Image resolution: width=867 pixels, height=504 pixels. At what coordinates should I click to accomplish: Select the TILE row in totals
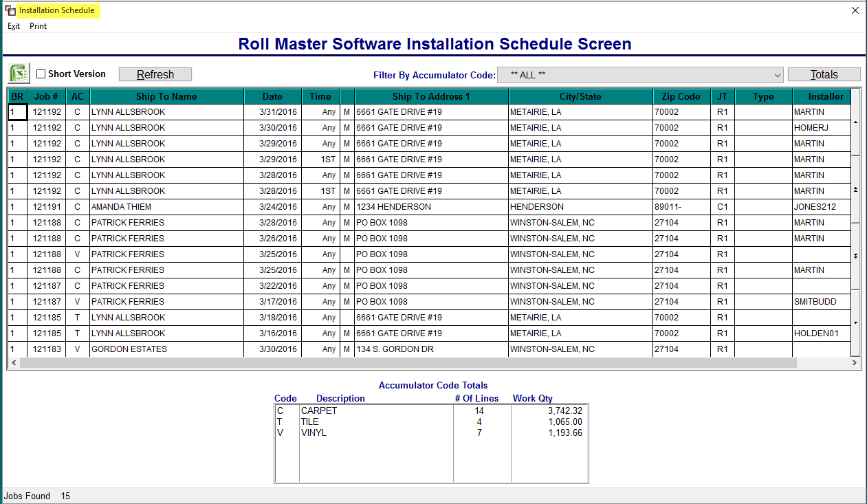point(431,422)
